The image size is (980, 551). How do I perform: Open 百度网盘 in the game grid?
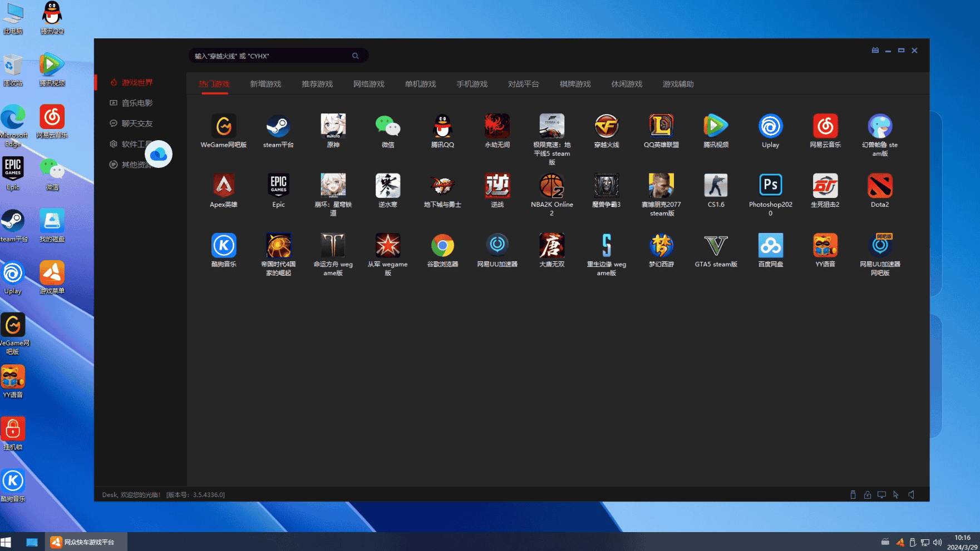(770, 246)
